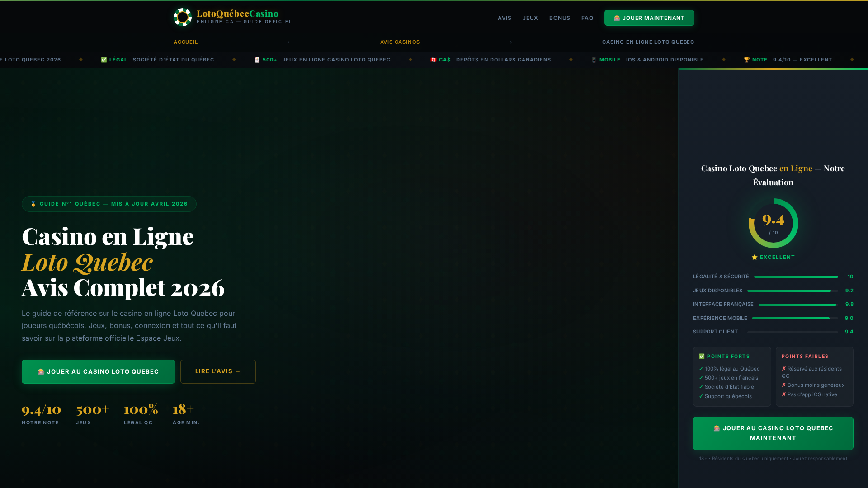Click the trophy NOTE ticker icon

(x=747, y=60)
